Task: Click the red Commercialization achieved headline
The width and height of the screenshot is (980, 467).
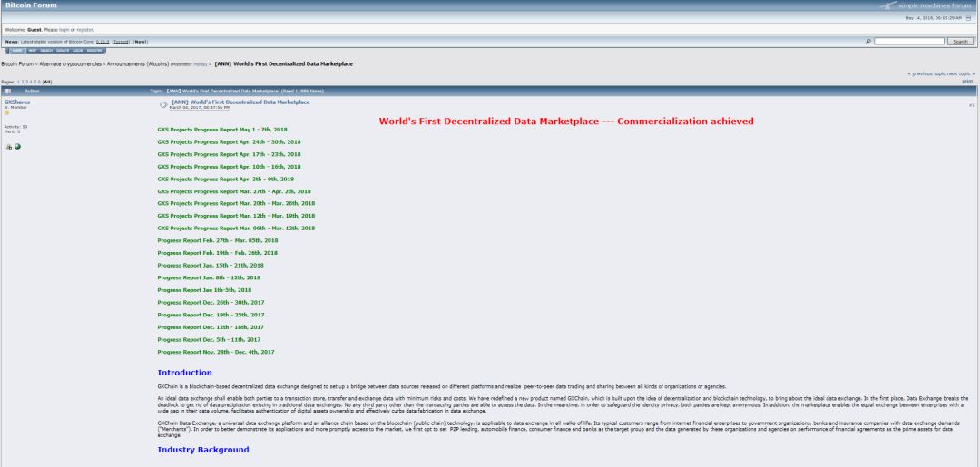Action: [566, 122]
